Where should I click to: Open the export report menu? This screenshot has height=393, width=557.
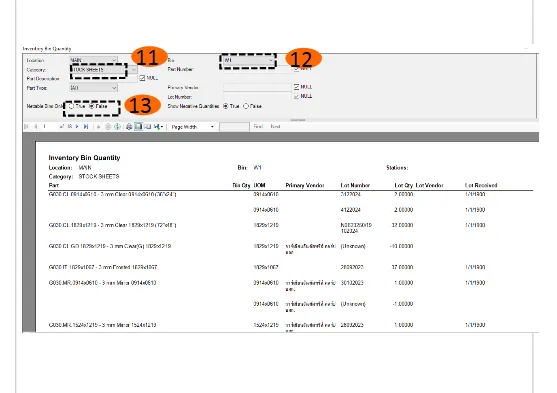click(158, 126)
